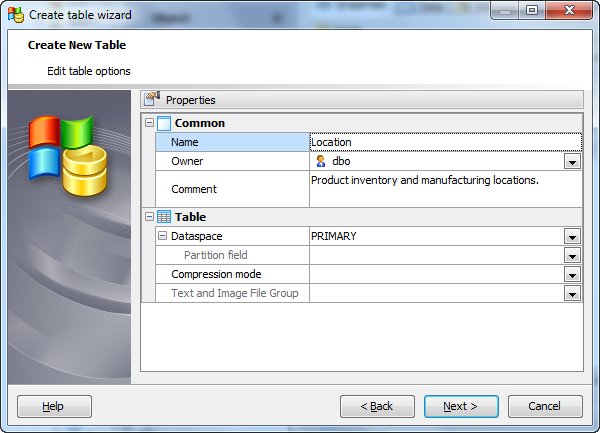Open the Dataspace dropdown list
Image resolution: width=600 pixels, height=433 pixels.
coord(572,237)
